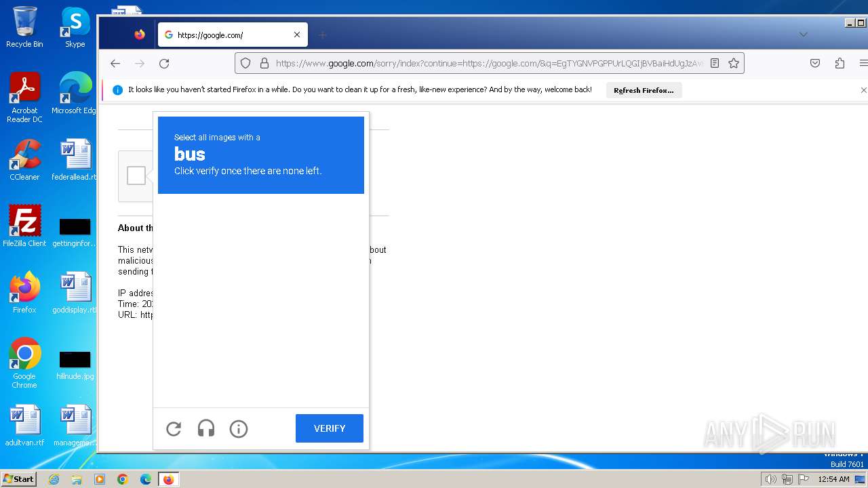Select the federallead.rtf document icon
The width and height of the screenshot is (868, 488).
[75, 160]
